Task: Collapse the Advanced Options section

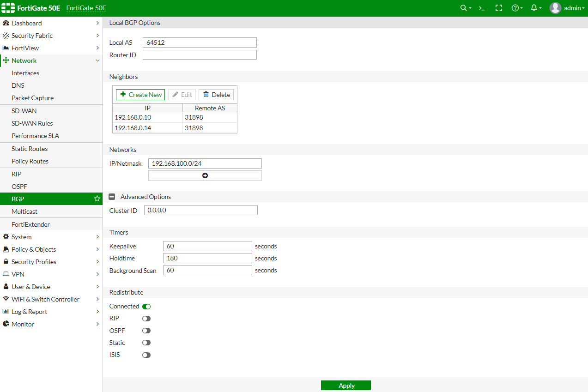Action: pyautogui.click(x=112, y=197)
